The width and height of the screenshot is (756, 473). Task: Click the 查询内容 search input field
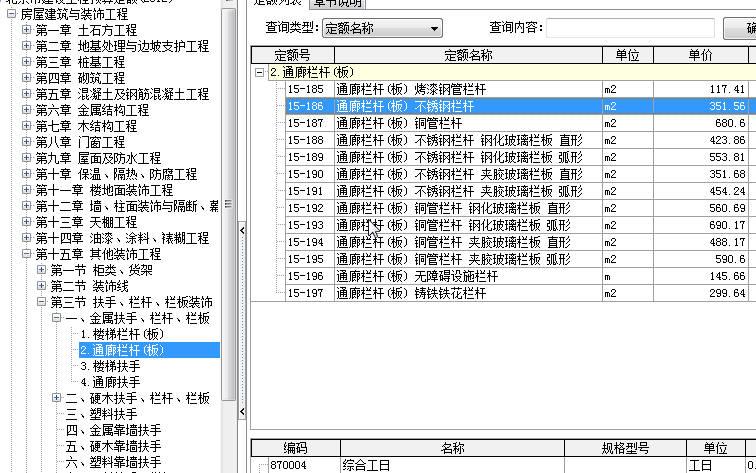pyautogui.click(x=630, y=28)
